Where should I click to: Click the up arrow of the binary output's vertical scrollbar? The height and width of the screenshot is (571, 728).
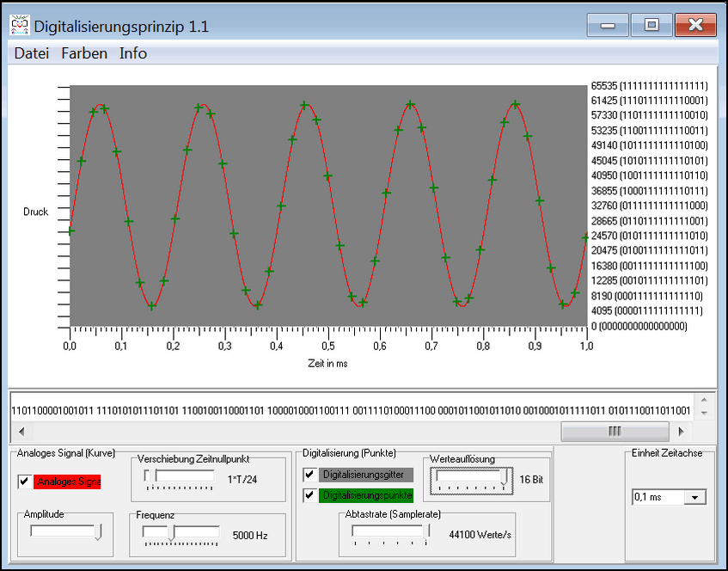(704, 400)
